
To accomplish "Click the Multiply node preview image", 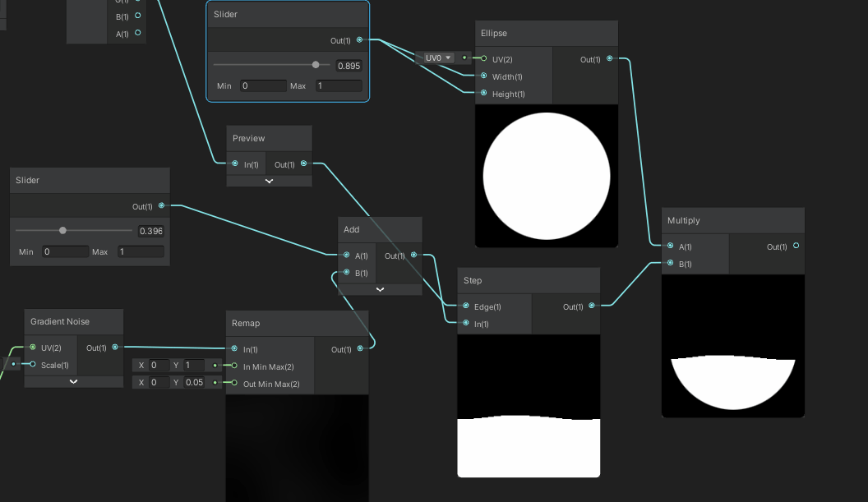I will pyautogui.click(x=733, y=346).
